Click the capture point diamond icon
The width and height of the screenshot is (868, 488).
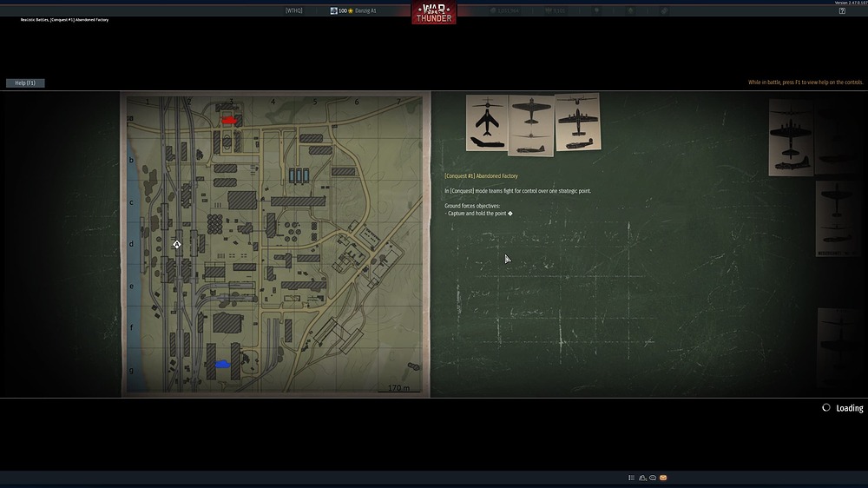(510, 214)
